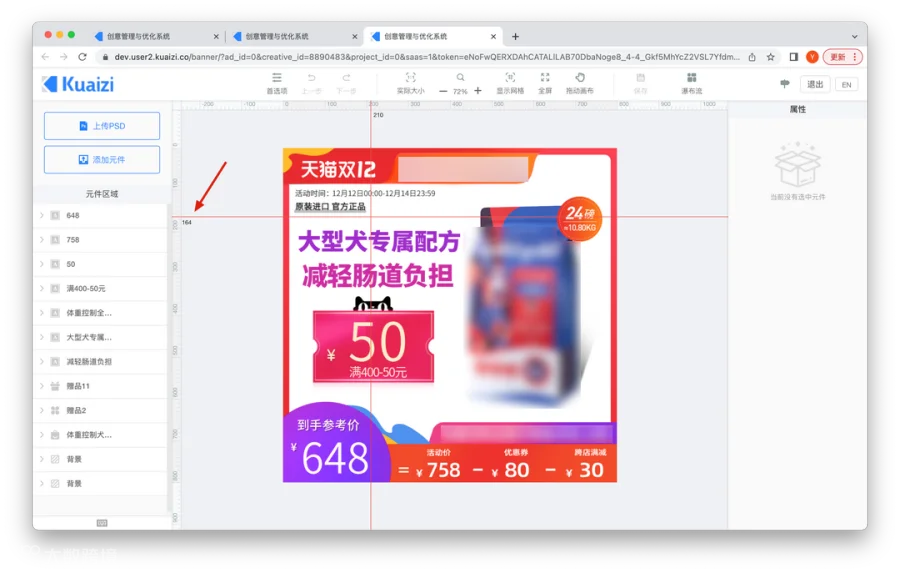Screen dimensions: 900x573
Task: Click the ¥50 coupon graphic
Action: [x=374, y=346]
